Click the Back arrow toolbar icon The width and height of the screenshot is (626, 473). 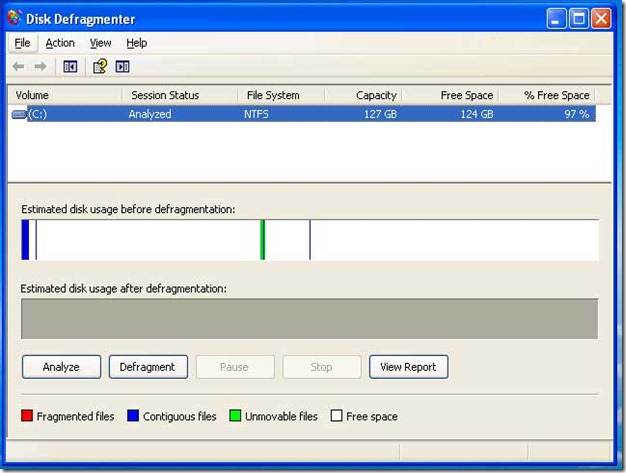click(19, 67)
